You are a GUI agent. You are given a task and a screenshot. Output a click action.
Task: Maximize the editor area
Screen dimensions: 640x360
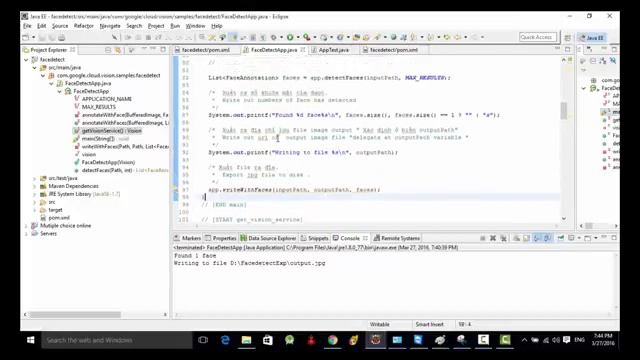click(567, 49)
